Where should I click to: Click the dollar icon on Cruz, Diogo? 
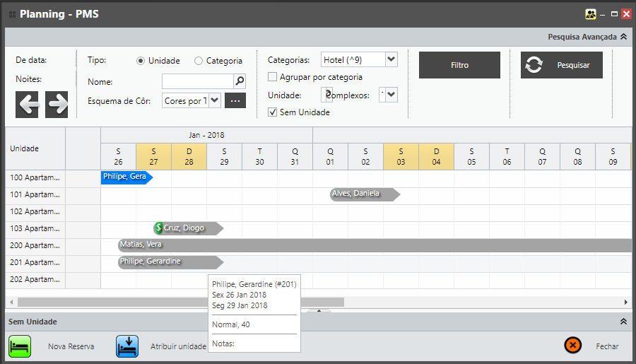159,228
